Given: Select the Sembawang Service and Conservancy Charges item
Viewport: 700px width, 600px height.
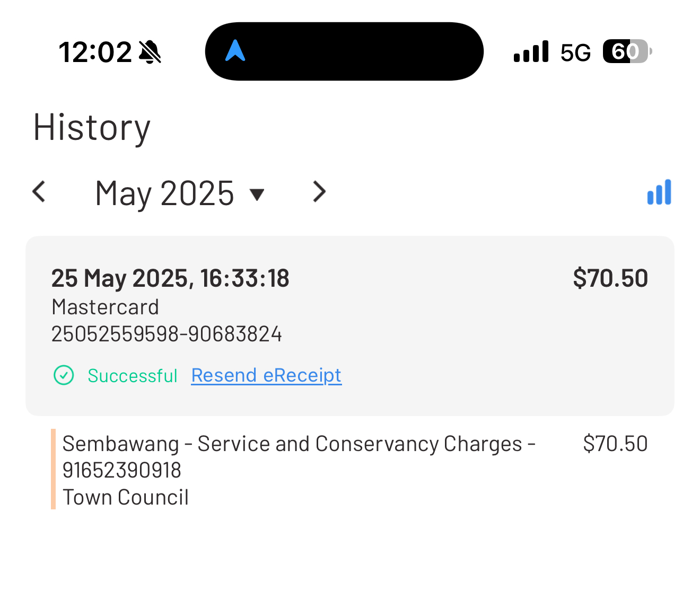Looking at the screenshot, I should click(350, 470).
